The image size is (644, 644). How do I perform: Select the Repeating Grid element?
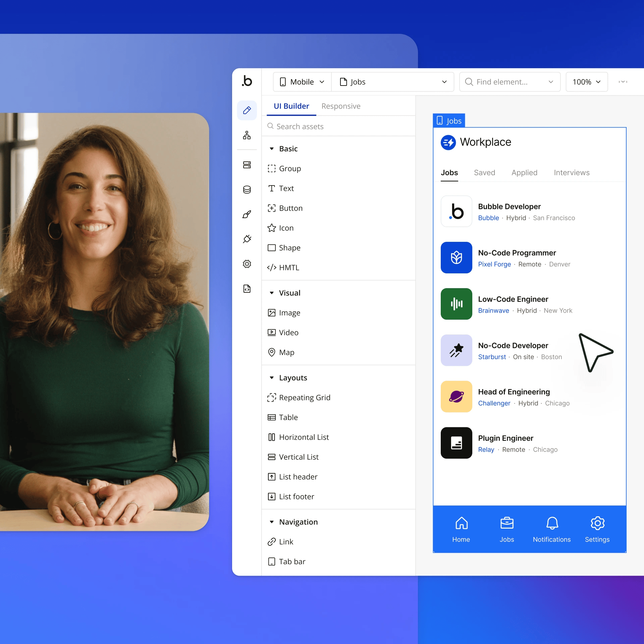pyautogui.click(x=304, y=397)
